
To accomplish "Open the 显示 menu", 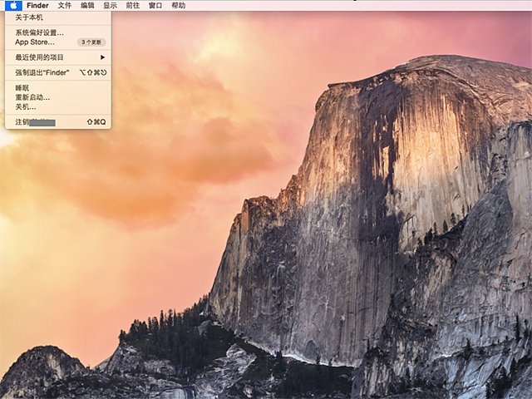I will click(110, 6).
